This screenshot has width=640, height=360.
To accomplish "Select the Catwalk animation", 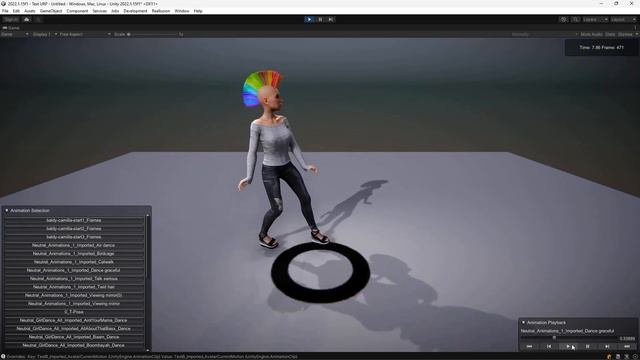I will point(74,262).
